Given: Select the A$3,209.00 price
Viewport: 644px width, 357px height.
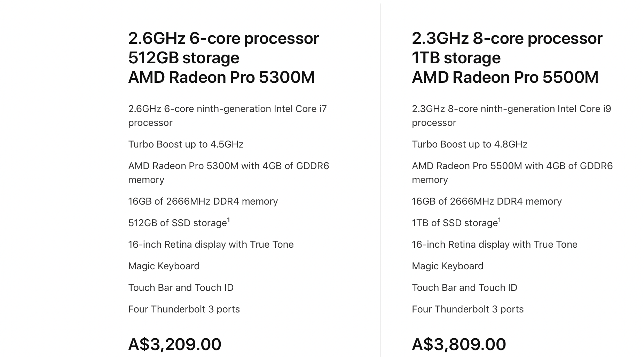Looking at the screenshot, I should pyautogui.click(x=175, y=344).
